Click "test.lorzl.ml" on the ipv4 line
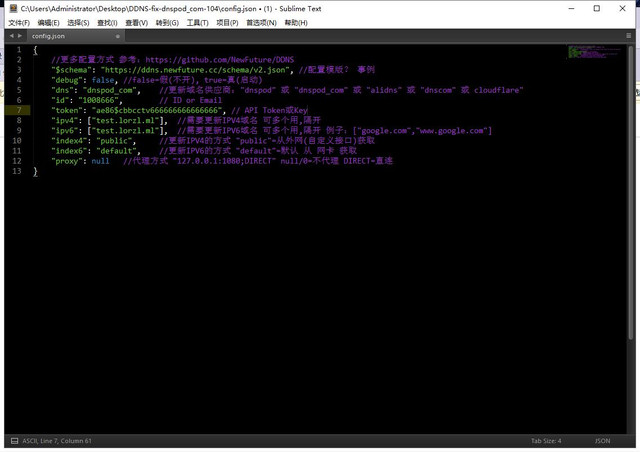 pyautogui.click(x=125, y=120)
